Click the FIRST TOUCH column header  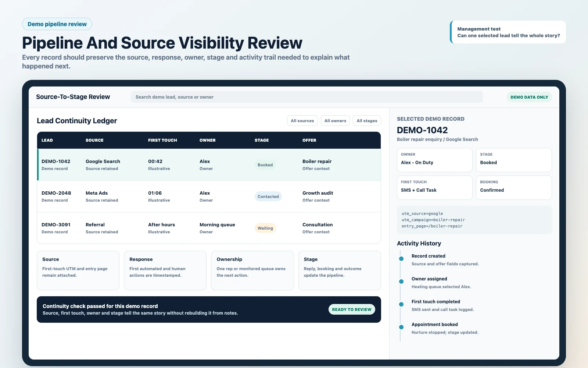coord(162,140)
